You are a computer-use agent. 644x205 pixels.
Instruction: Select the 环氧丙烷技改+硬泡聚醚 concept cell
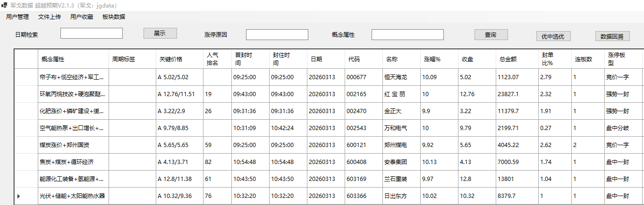[73, 94]
